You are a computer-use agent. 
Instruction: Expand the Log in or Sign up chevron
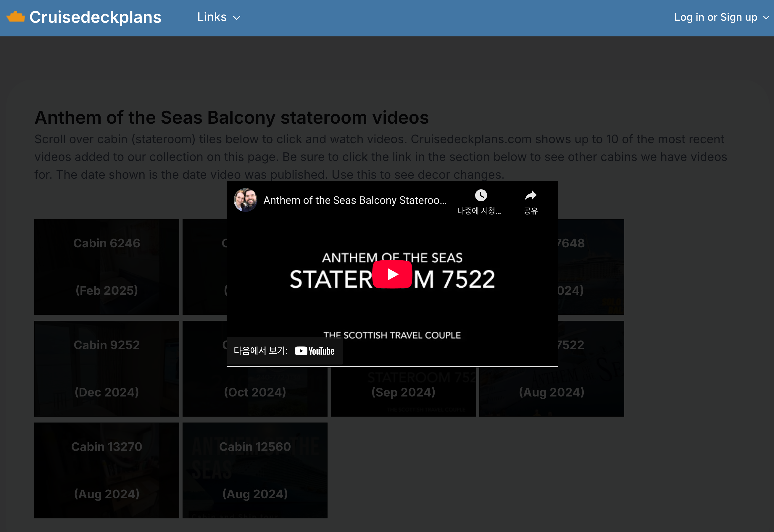(766, 18)
